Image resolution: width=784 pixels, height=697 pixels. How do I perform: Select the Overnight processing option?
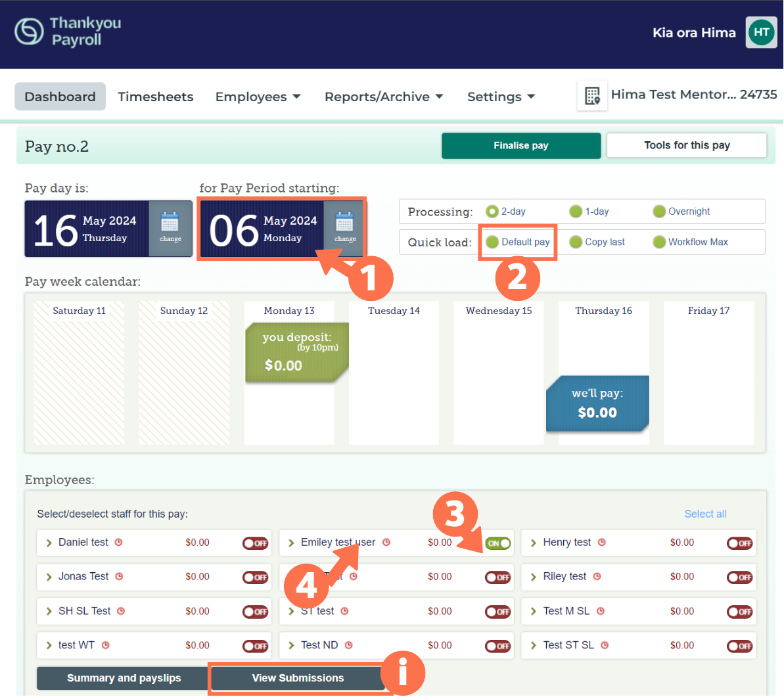[658, 212]
